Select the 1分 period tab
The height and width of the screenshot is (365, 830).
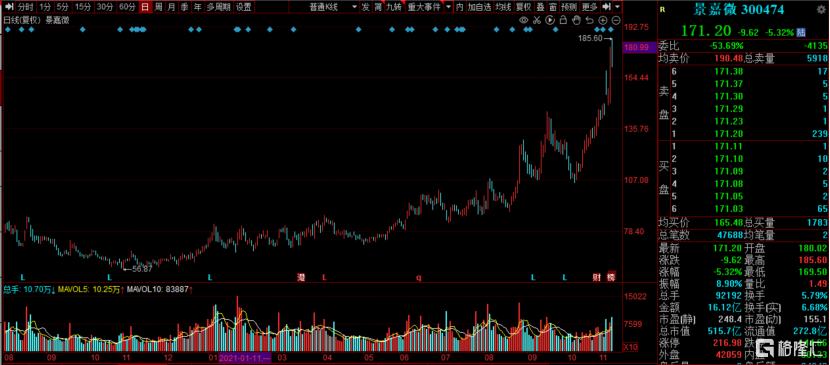tap(45, 7)
